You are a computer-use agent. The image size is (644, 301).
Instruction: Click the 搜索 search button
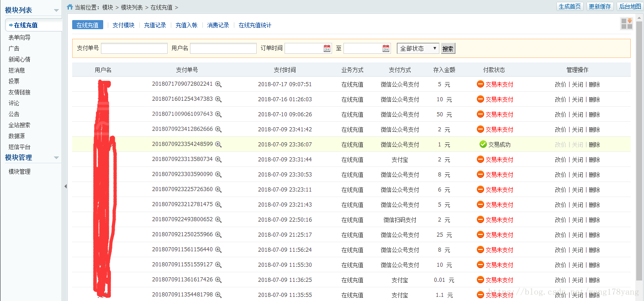tap(448, 48)
